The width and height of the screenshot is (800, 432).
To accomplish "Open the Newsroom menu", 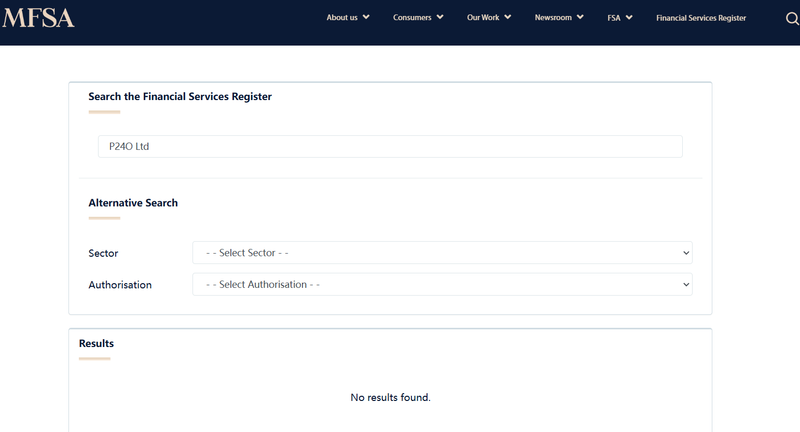I will (x=553, y=17).
